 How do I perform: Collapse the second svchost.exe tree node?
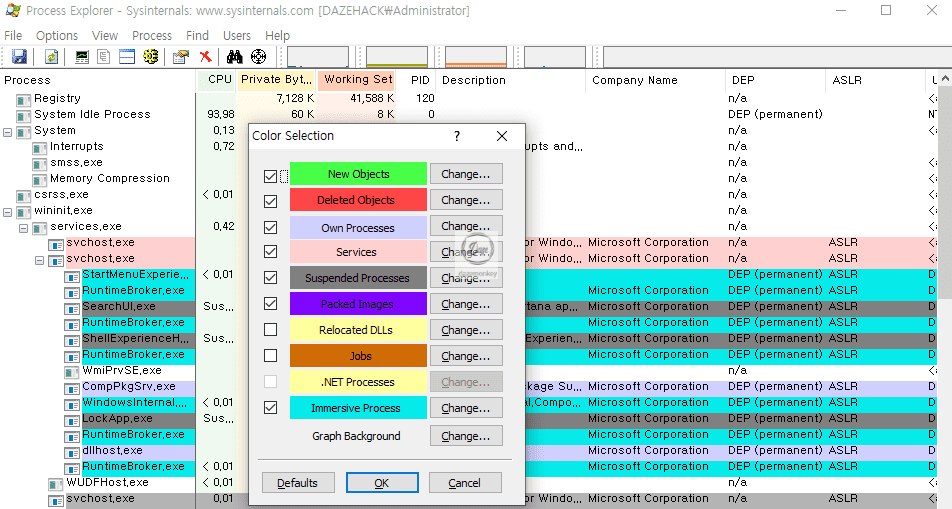tap(39, 261)
